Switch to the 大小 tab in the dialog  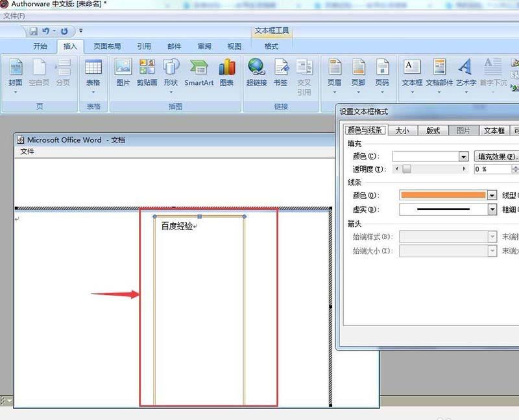point(403,130)
